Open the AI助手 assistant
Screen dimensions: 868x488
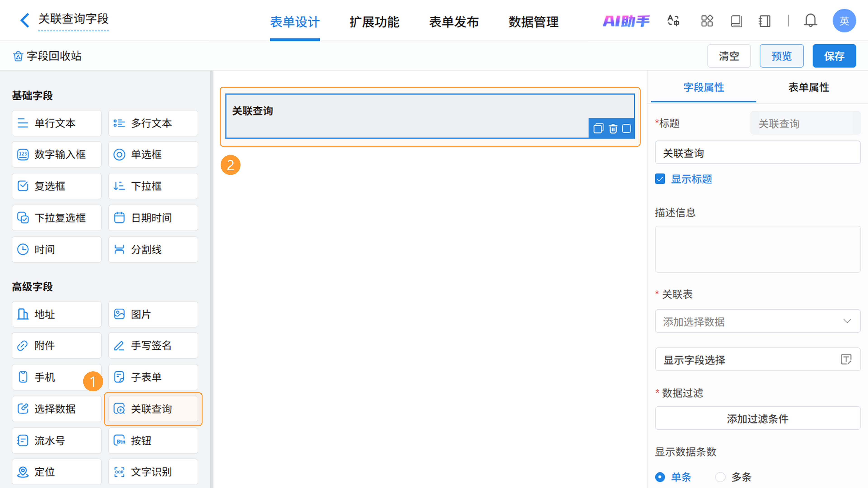(x=626, y=21)
